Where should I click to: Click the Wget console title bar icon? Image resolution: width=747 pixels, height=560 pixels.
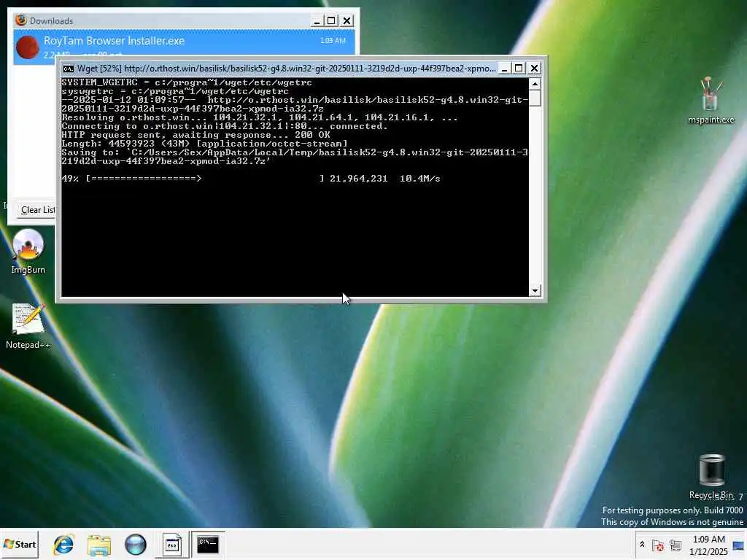click(69, 69)
